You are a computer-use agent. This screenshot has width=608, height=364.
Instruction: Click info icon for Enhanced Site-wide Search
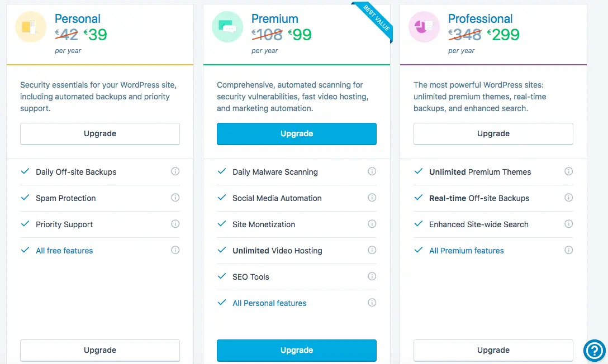pyautogui.click(x=568, y=224)
